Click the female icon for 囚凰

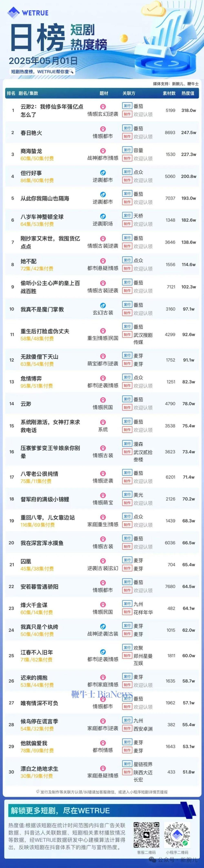point(103,560)
